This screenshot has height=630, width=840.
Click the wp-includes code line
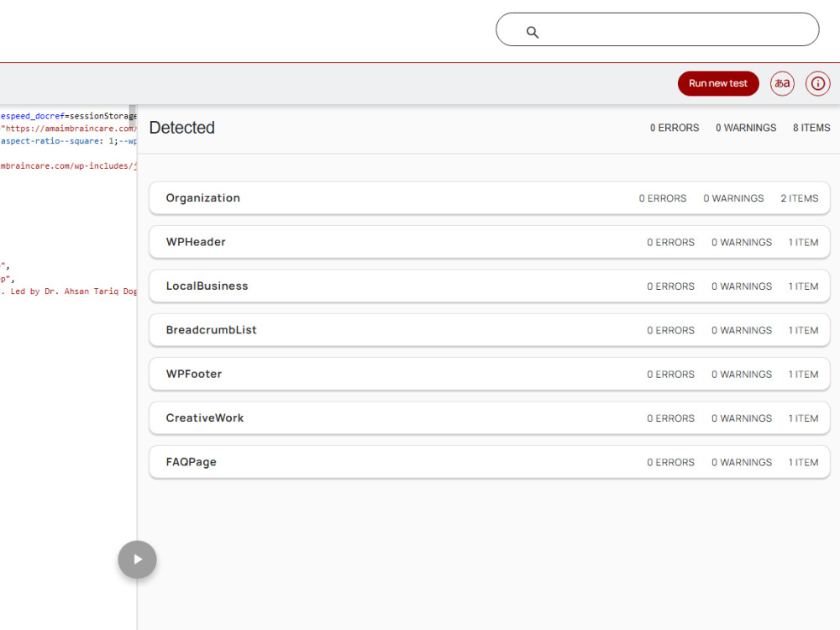pyautogui.click(x=69, y=166)
